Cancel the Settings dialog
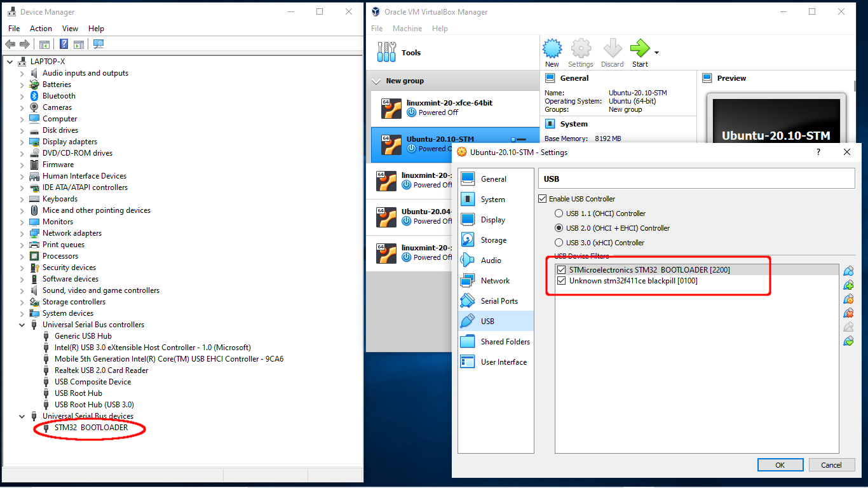 (x=831, y=464)
